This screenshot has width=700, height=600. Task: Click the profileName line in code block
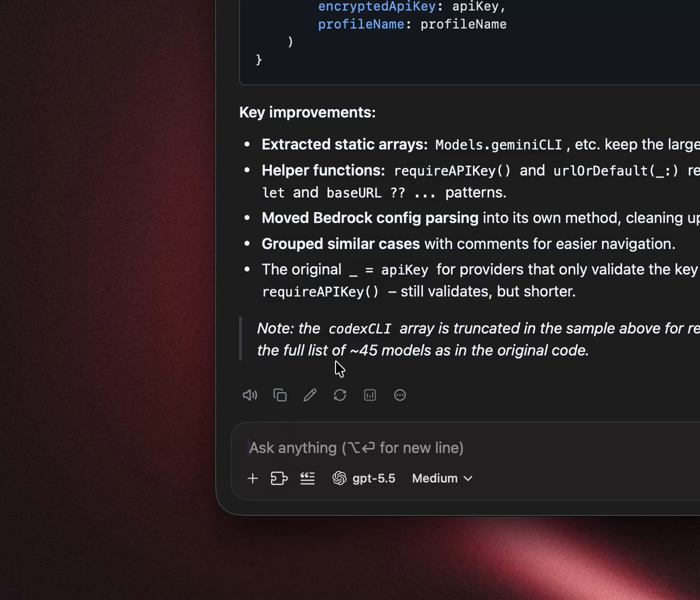[412, 24]
